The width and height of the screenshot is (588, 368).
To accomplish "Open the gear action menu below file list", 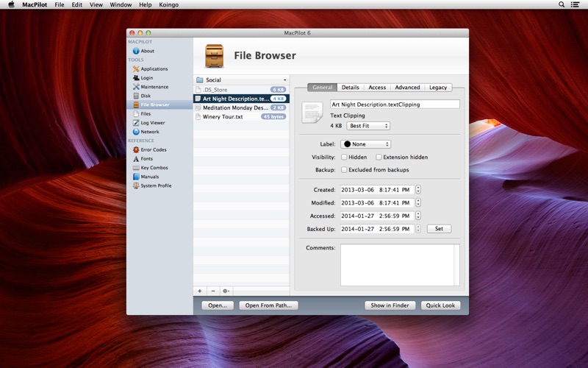I will coord(226,291).
